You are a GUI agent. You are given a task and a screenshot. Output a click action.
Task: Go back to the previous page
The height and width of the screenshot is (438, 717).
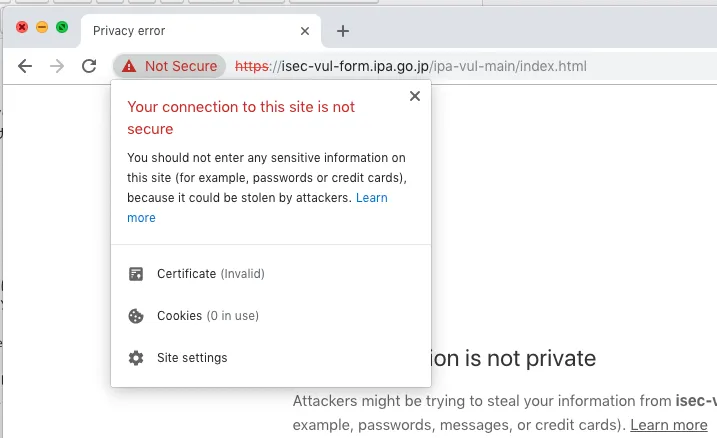(x=26, y=66)
